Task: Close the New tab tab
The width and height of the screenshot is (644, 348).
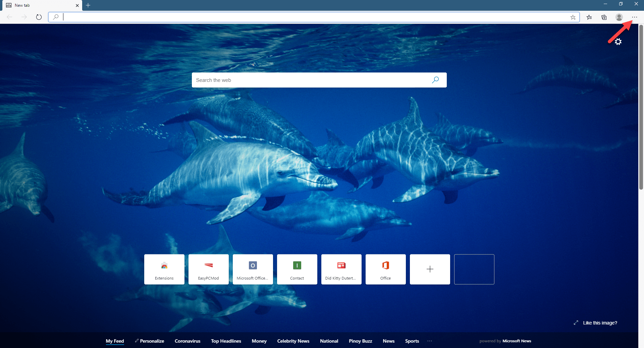Action: [77, 5]
